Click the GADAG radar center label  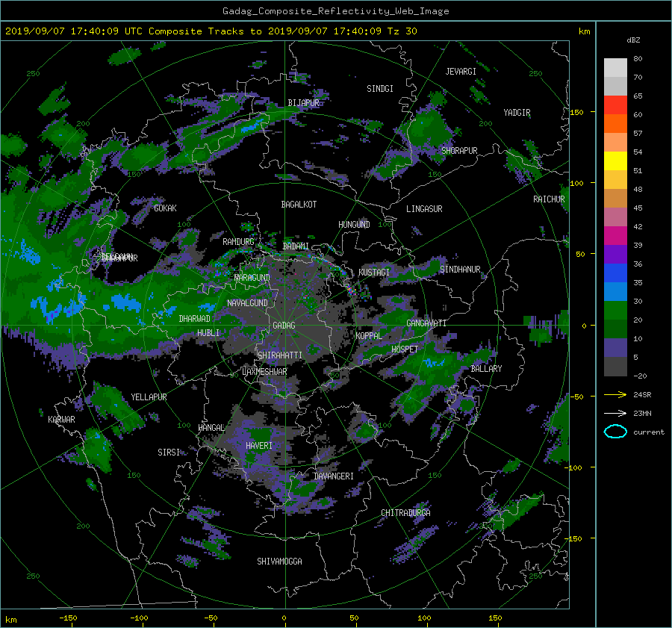click(284, 326)
